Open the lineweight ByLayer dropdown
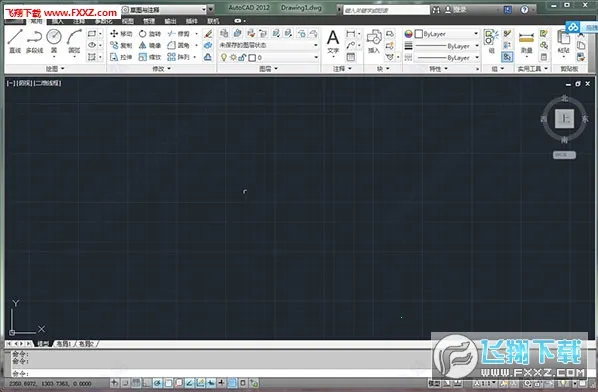The image size is (598, 392). pyautogui.click(x=447, y=46)
